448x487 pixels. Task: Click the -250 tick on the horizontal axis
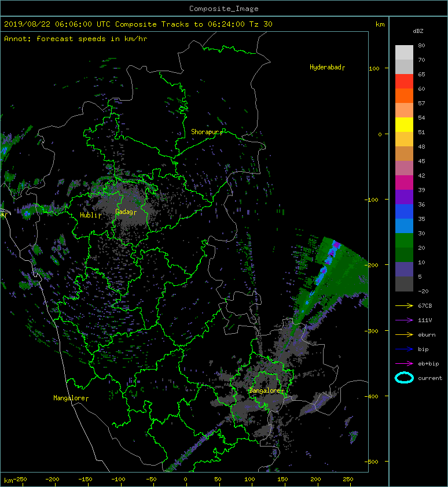tap(20, 479)
